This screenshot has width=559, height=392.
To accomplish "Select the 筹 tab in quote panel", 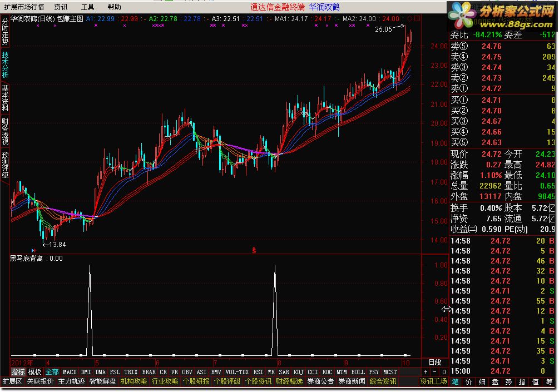I will coord(549,381).
